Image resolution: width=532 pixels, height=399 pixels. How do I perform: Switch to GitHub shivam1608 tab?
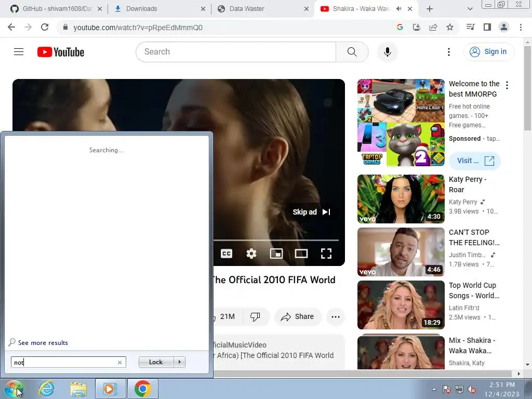tap(56, 9)
